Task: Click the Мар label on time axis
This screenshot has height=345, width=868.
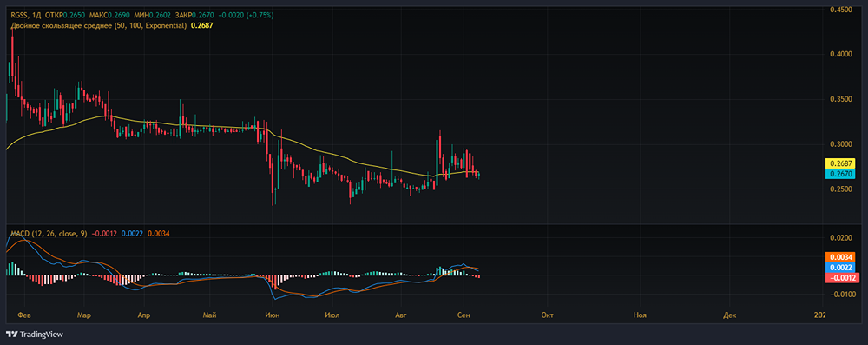Action: point(84,315)
